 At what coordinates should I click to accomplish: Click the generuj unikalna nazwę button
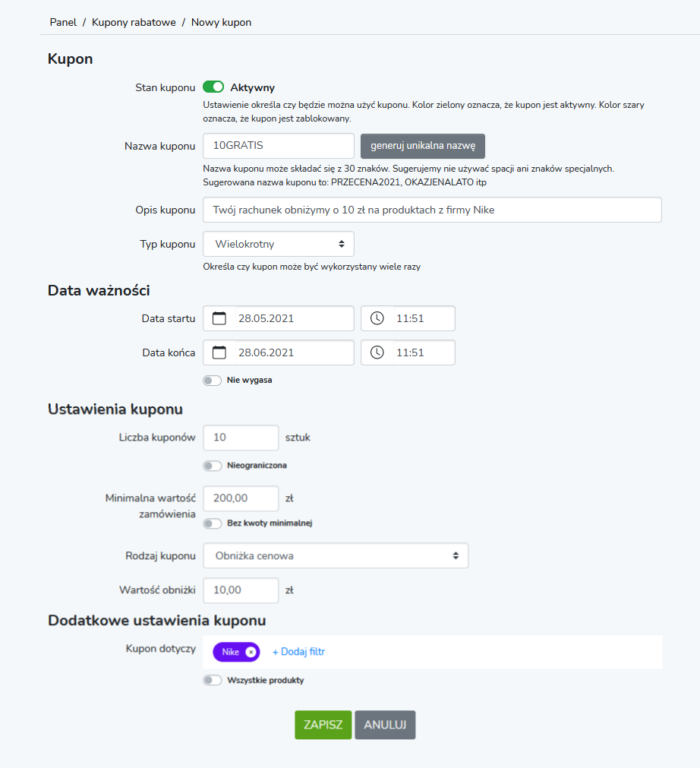pyautogui.click(x=423, y=146)
